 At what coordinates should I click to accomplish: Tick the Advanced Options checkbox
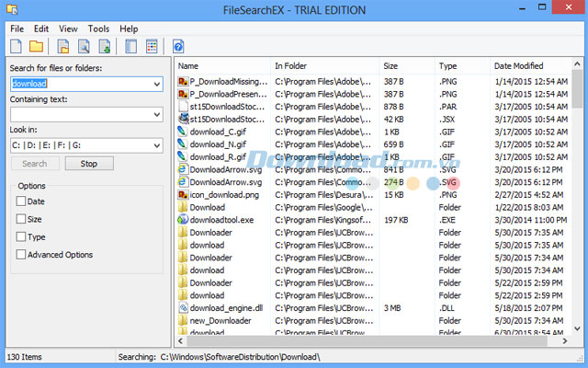(x=21, y=255)
